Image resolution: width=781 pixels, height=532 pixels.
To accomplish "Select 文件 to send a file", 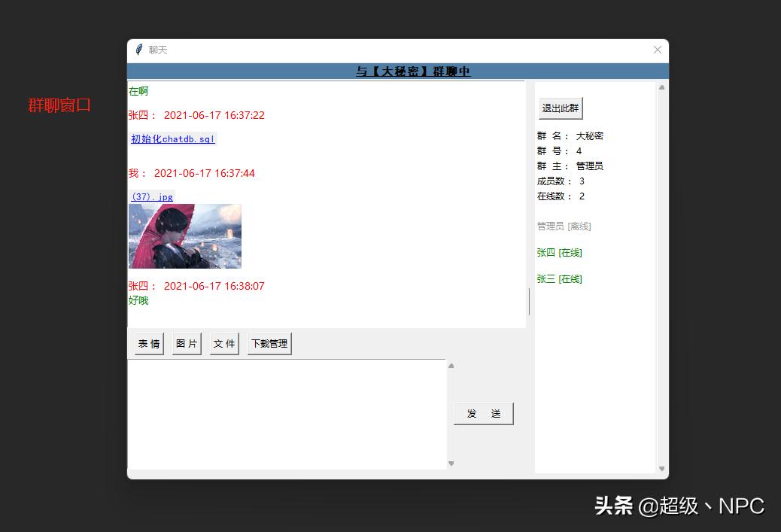I will 223,343.
